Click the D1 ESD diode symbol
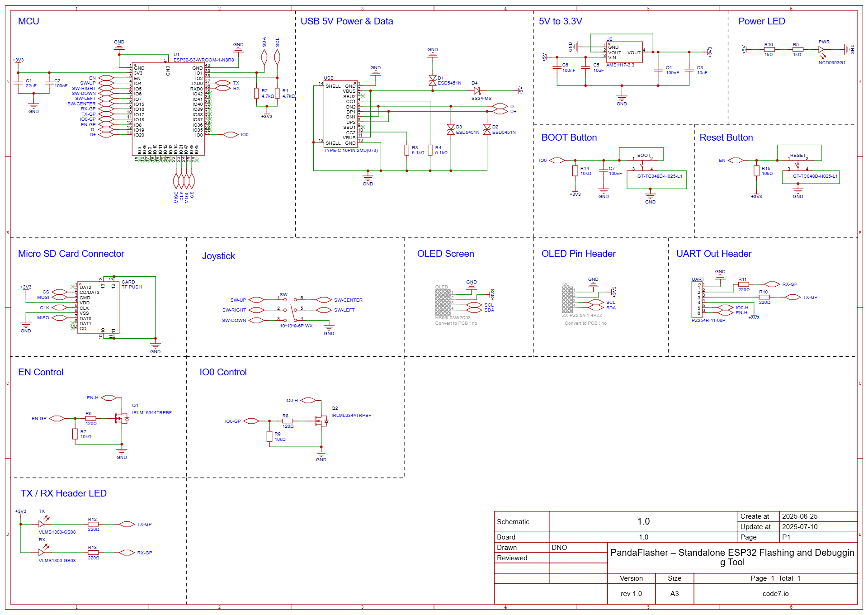868x615 pixels. 433,80
